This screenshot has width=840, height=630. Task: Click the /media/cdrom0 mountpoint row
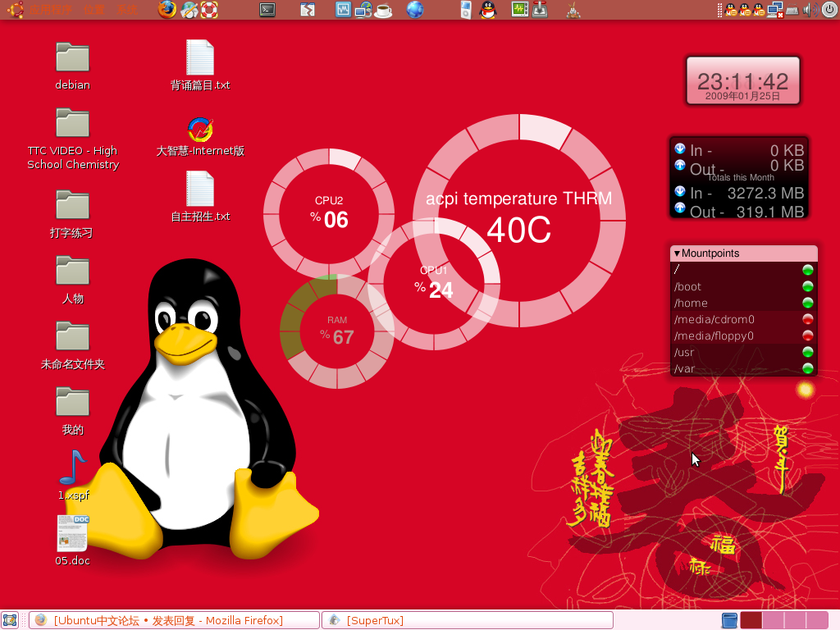743,319
